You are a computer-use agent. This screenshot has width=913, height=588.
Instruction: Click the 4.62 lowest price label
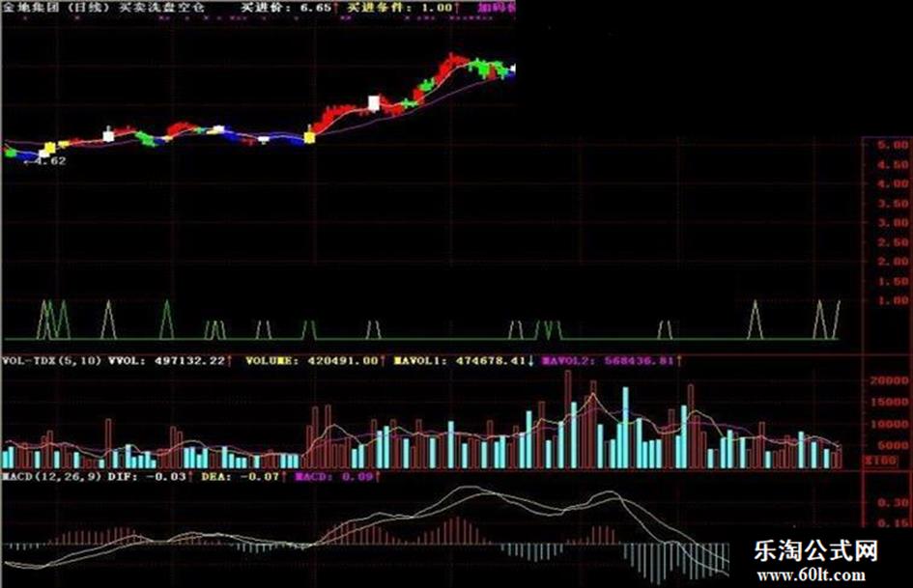coord(46,161)
